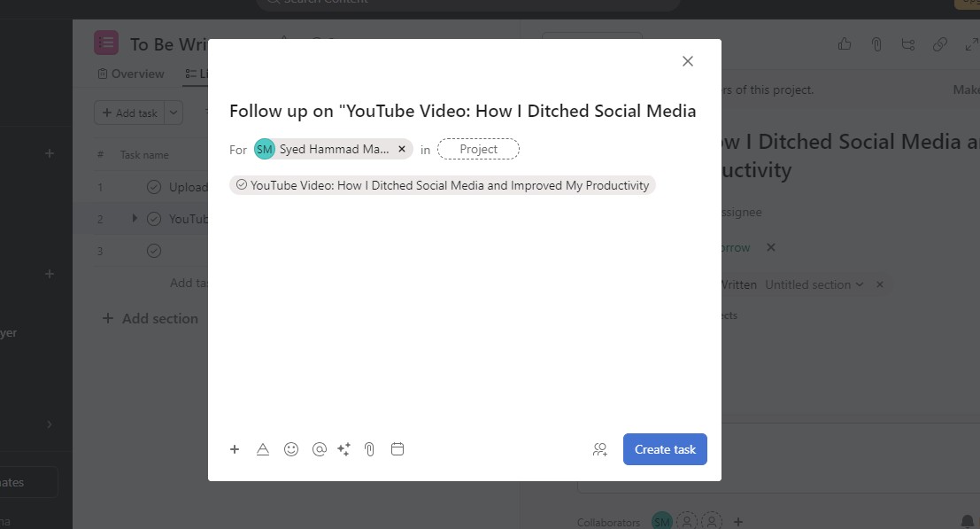Toggle completion of the third task row
The width and height of the screenshot is (980, 529).
pyautogui.click(x=154, y=251)
